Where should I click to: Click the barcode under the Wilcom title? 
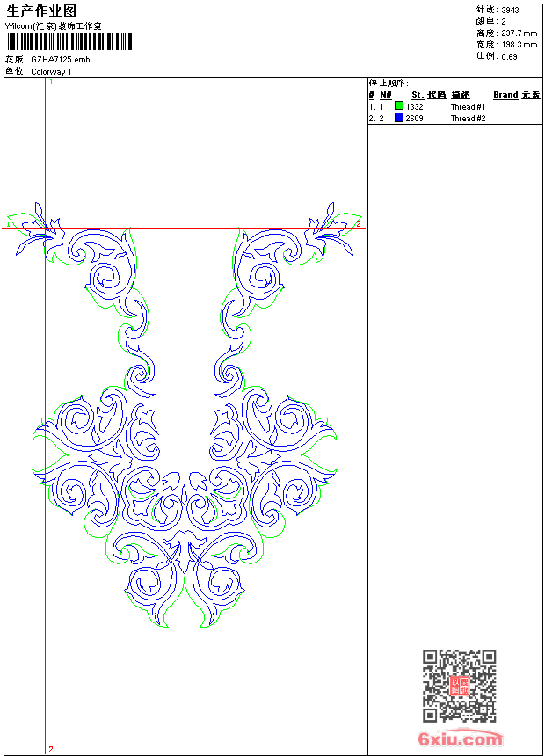69,41
